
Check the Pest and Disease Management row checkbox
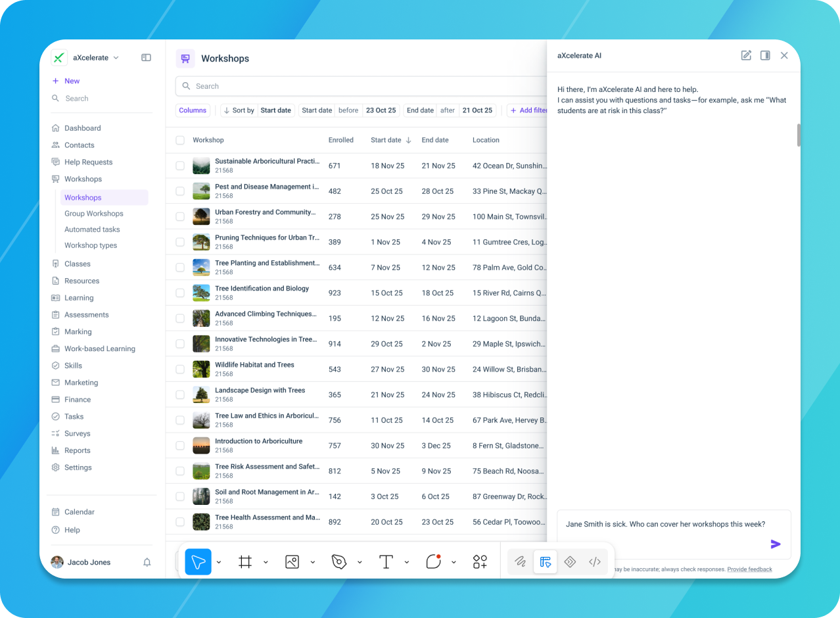pos(180,191)
